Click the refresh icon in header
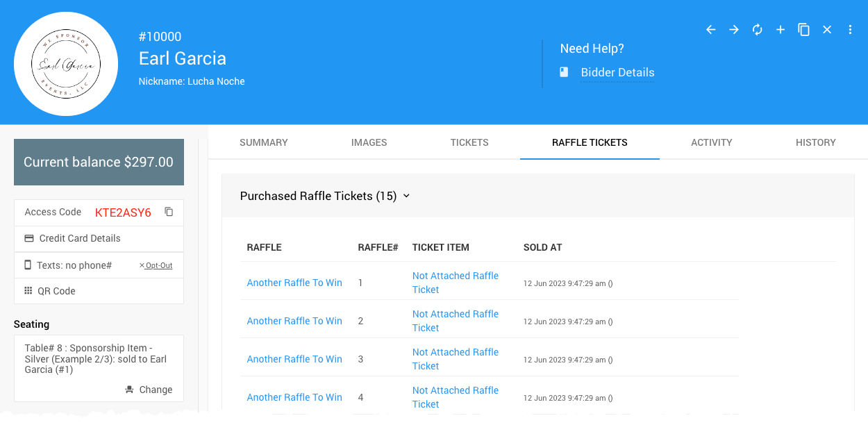Screen dimensions: 868x434 pyautogui.click(x=757, y=30)
